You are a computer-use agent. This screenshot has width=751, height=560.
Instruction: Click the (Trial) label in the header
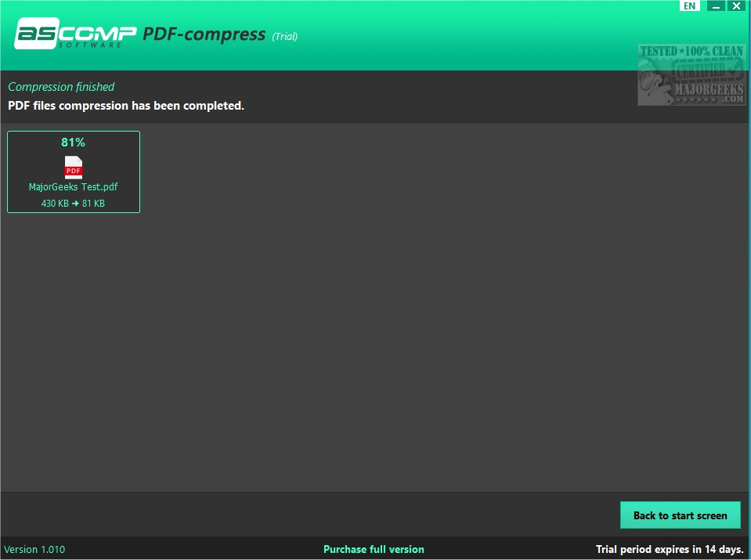(x=285, y=36)
